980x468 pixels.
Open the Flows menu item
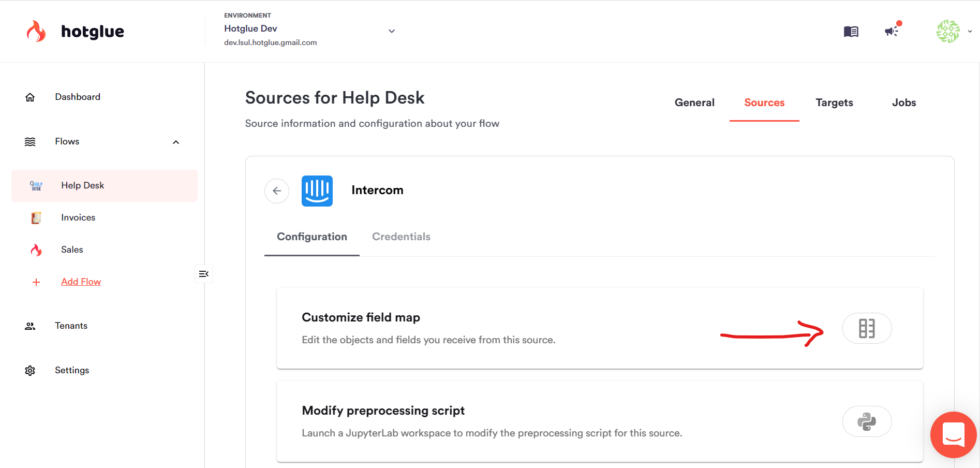pyautogui.click(x=67, y=141)
